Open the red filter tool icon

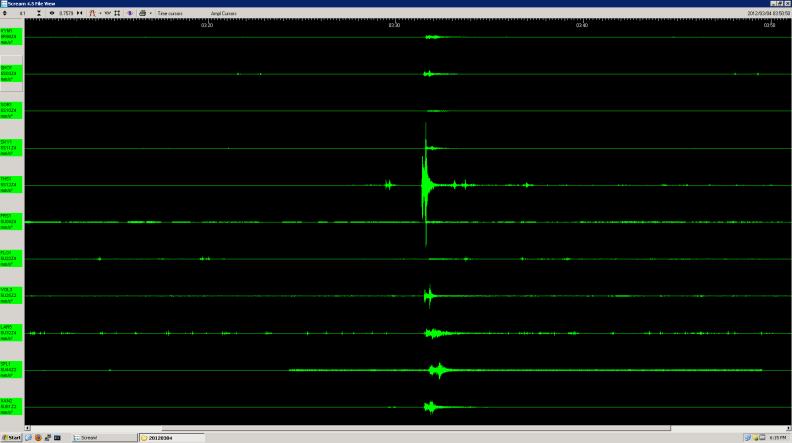92,13
